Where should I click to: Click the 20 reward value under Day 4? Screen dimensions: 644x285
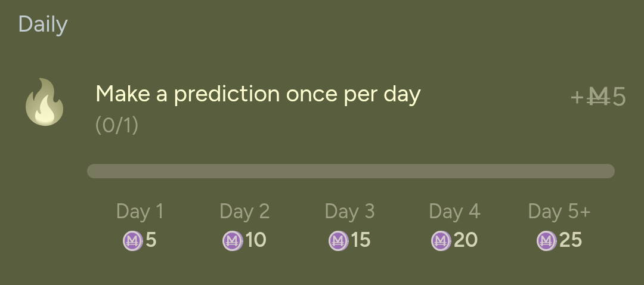click(466, 240)
